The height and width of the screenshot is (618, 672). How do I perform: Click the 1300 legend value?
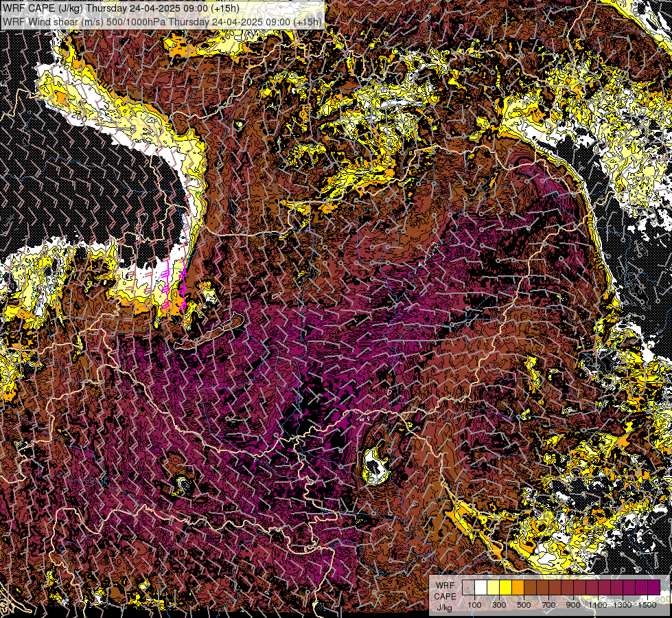(623, 605)
